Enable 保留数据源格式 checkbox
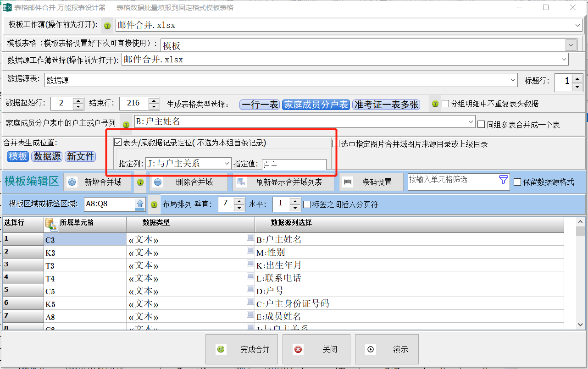Viewport: 588px width, 369px height. point(517,182)
